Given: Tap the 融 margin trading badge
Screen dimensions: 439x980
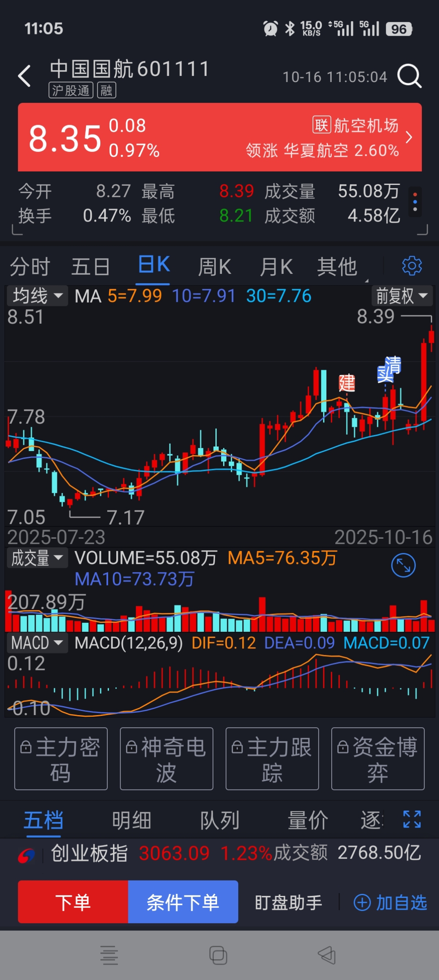Looking at the screenshot, I should 106,90.
